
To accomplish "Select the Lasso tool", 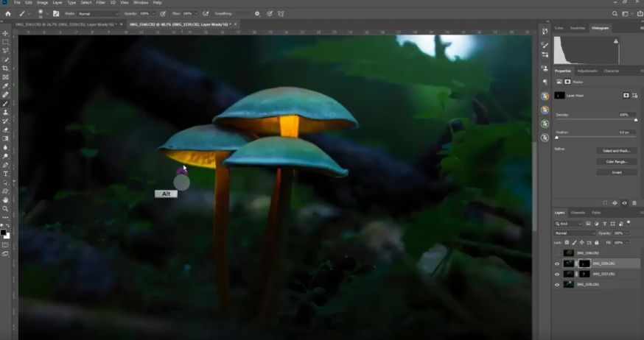I will [x=5, y=51].
